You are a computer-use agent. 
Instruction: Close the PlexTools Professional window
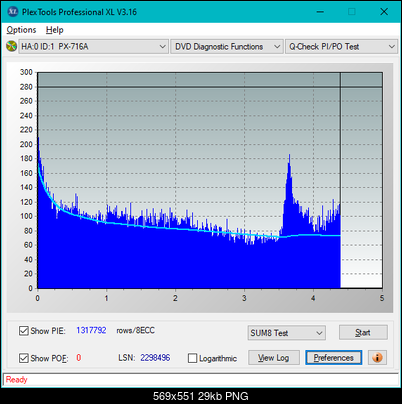384,12
